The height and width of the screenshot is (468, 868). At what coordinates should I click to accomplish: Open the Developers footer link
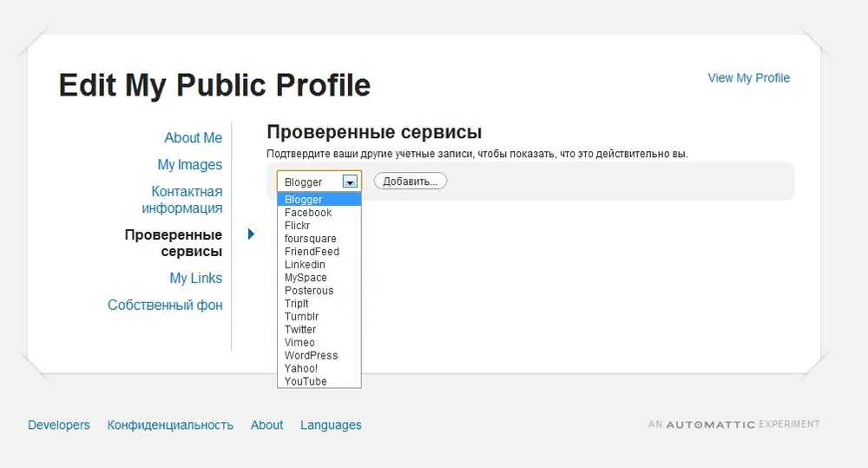59,425
